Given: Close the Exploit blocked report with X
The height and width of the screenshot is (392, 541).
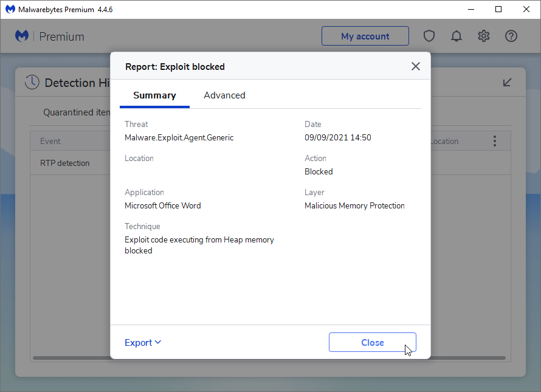Looking at the screenshot, I should (416, 67).
